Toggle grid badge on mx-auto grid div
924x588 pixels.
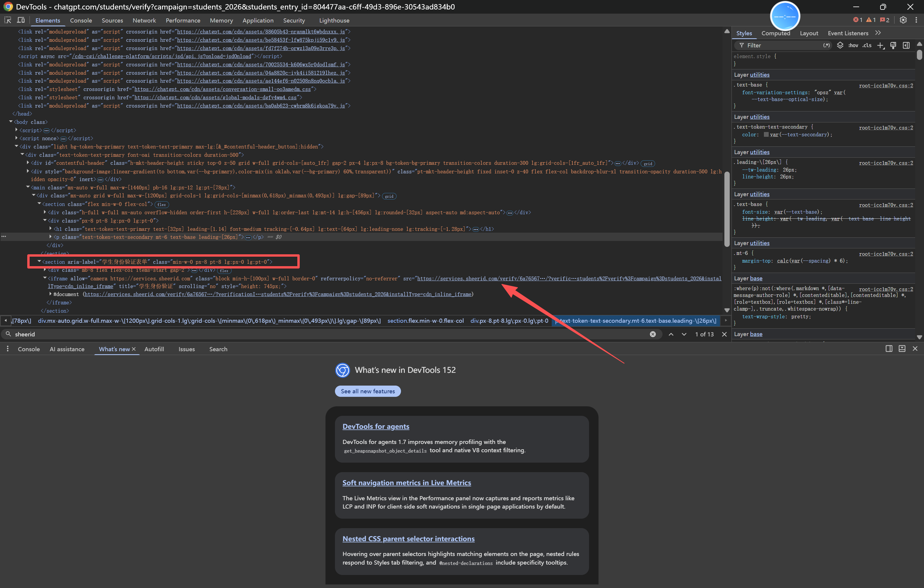[389, 196]
